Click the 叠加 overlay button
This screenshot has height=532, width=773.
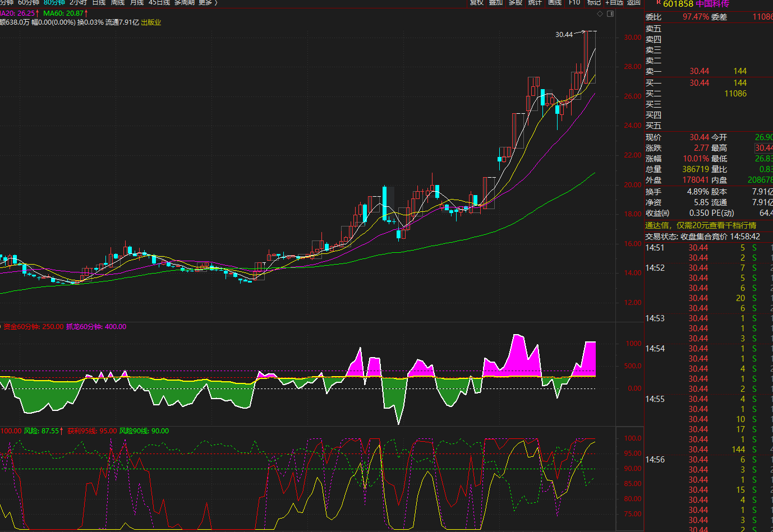coord(496,3)
